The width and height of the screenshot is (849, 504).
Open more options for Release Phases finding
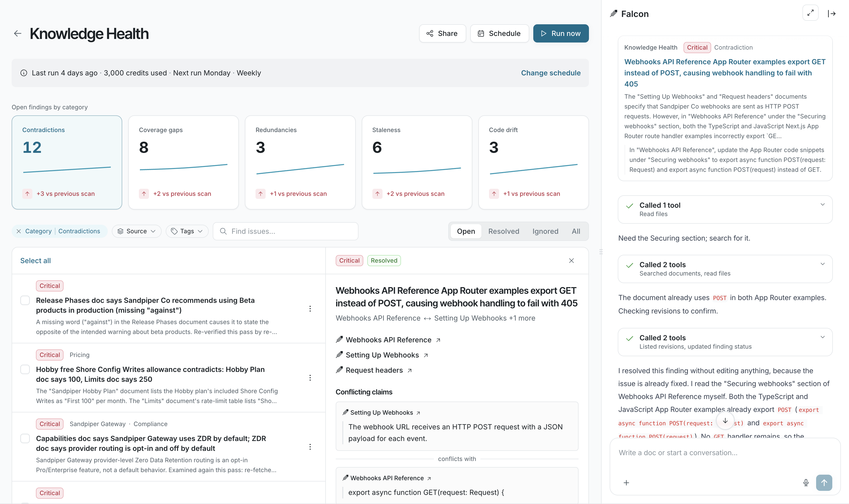pos(310,308)
